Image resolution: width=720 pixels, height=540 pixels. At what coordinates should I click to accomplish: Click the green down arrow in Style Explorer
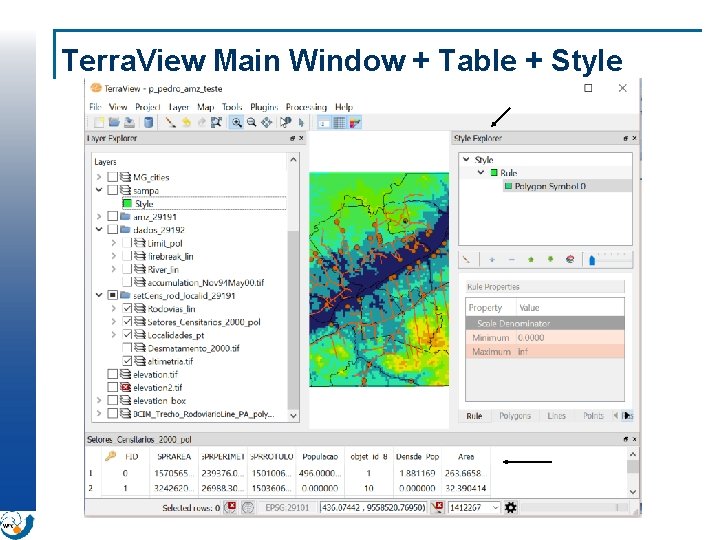pos(550,259)
